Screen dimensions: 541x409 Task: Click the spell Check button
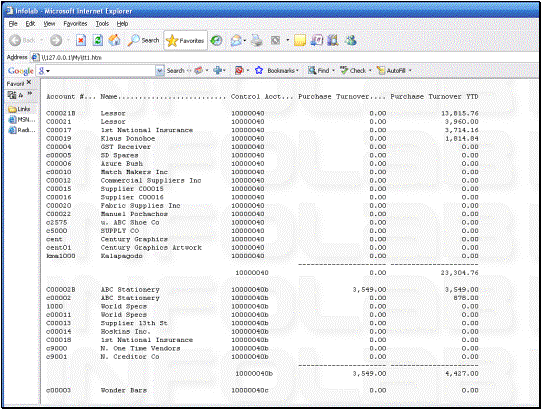[353, 71]
